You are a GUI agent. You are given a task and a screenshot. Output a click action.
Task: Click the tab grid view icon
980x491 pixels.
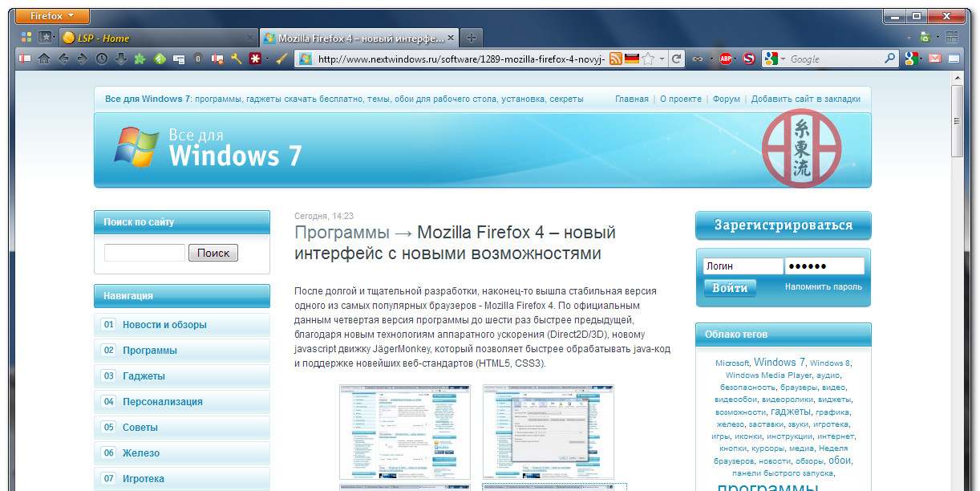click(x=952, y=37)
